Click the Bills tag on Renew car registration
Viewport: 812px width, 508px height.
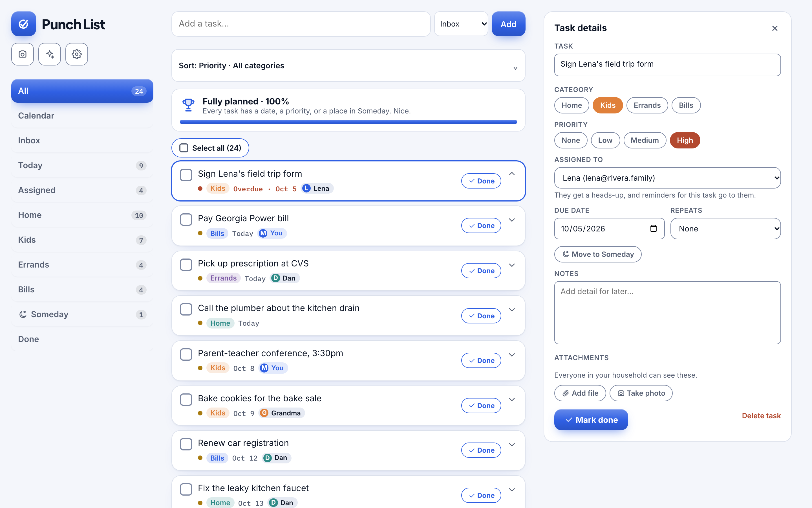pyautogui.click(x=217, y=458)
